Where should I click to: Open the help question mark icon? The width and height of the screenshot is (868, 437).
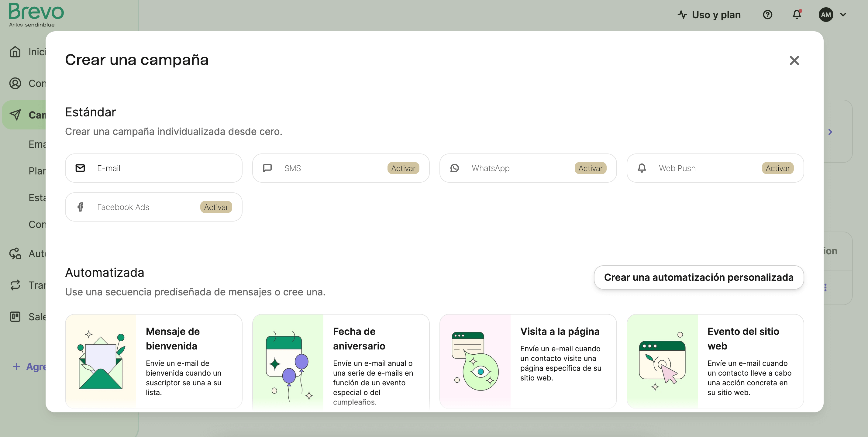tap(768, 15)
